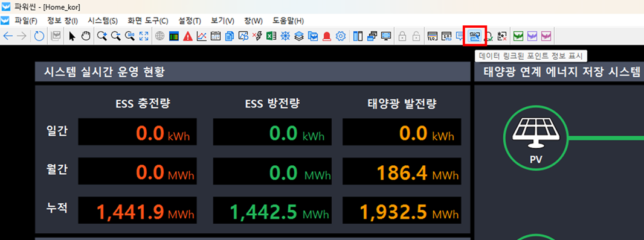Open the 정보 창(I) menu

click(x=62, y=21)
